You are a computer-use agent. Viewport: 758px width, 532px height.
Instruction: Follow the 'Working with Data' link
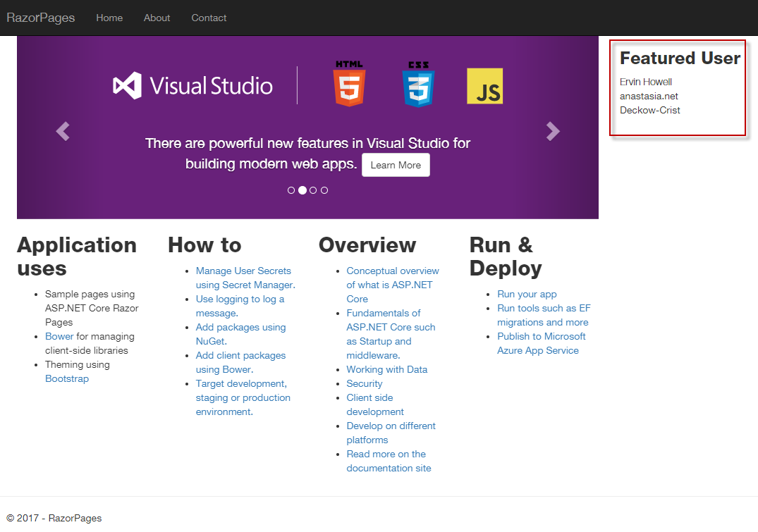point(386,369)
